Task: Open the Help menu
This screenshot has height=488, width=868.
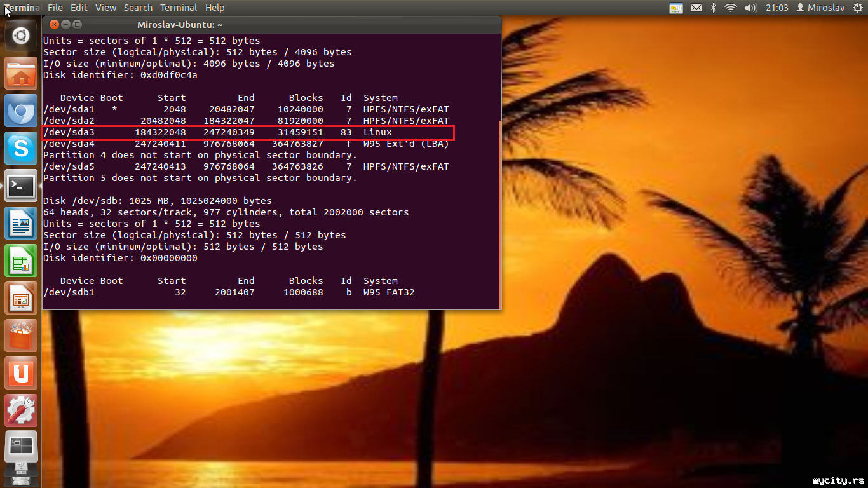Action: pos(215,8)
